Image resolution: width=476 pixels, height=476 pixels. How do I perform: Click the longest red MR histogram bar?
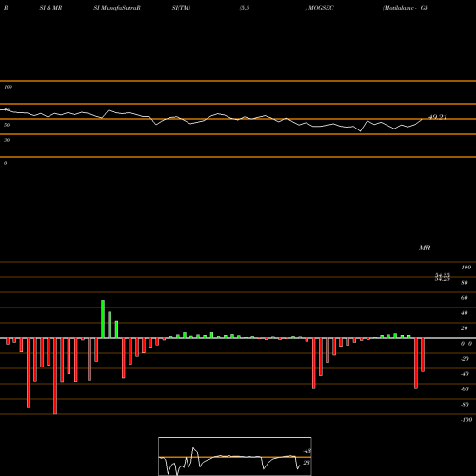[55, 376]
